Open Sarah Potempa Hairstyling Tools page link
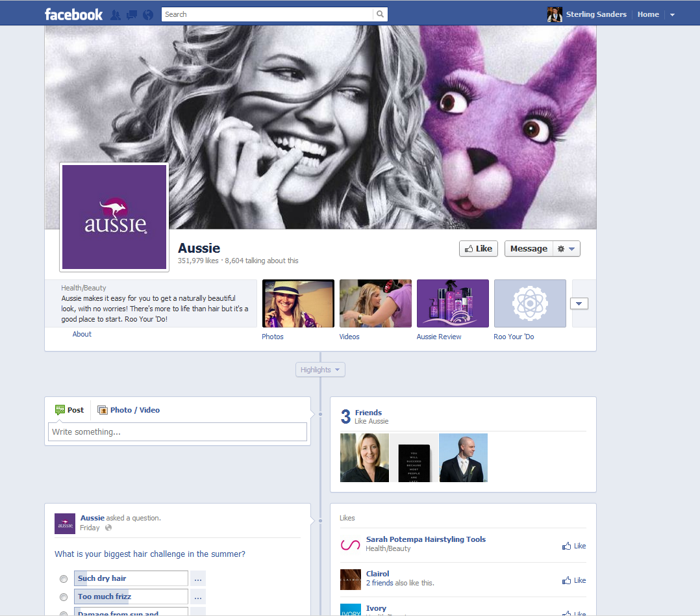Screen dimensions: 700x616 [x=425, y=539]
